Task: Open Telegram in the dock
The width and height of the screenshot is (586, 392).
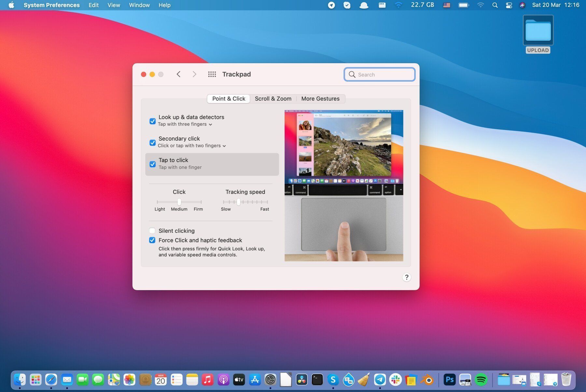Action: click(380, 380)
